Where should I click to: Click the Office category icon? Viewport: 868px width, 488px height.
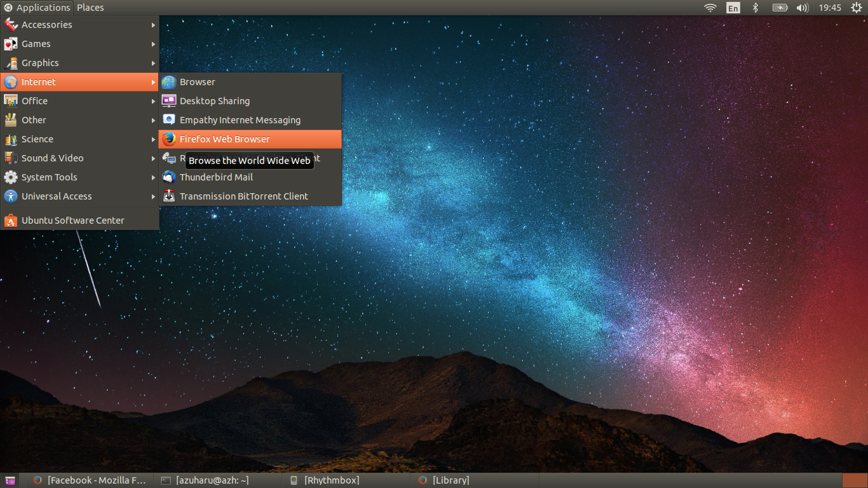point(11,101)
